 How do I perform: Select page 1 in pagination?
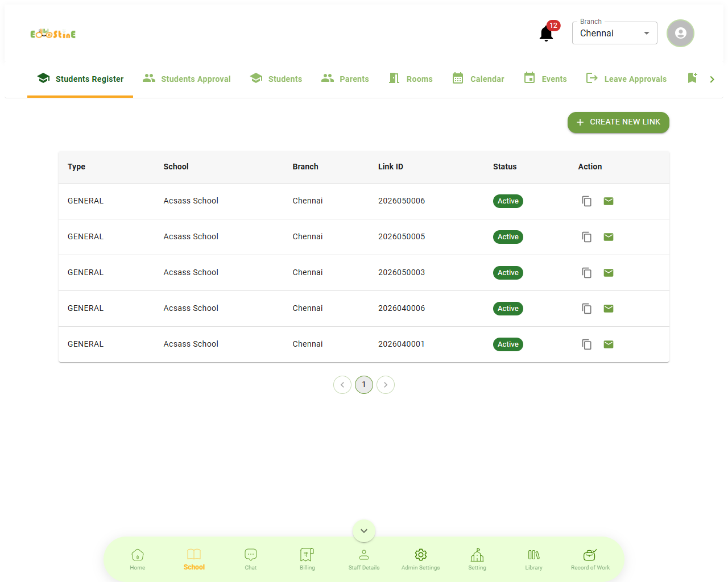pyautogui.click(x=364, y=385)
